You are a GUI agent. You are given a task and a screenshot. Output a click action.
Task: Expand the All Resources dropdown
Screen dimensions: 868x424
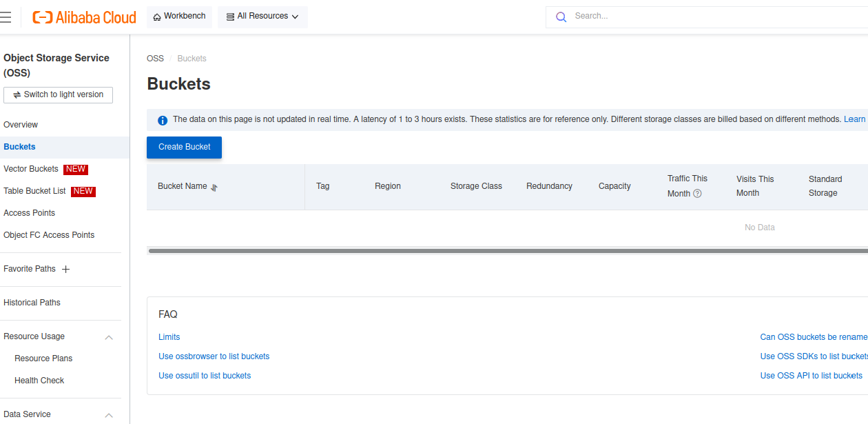pos(262,17)
